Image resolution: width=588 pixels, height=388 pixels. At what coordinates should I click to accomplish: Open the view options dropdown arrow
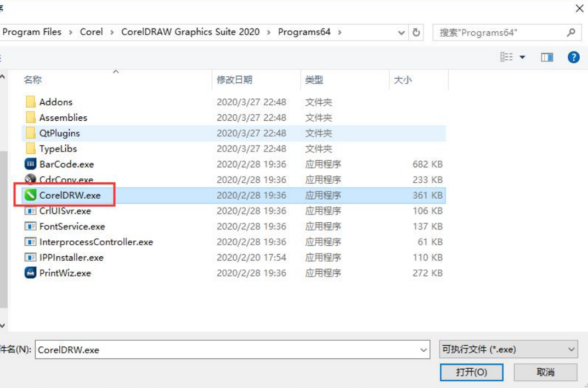522,57
